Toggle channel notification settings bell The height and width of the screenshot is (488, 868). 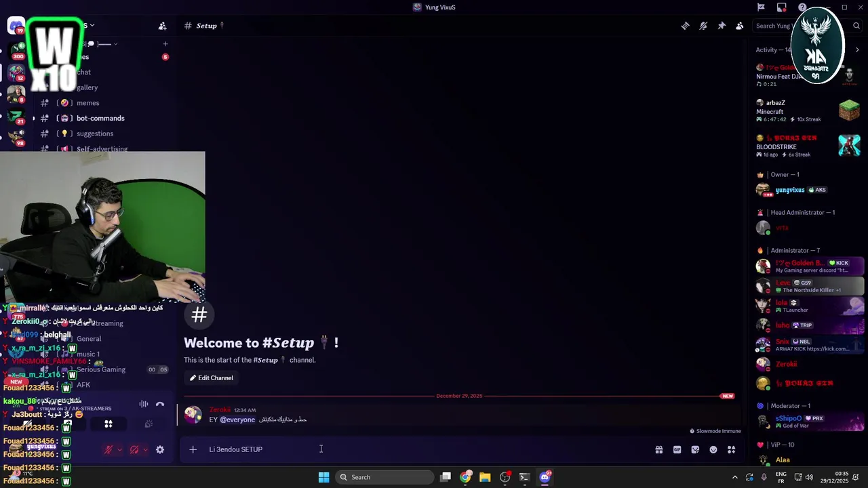(x=703, y=26)
